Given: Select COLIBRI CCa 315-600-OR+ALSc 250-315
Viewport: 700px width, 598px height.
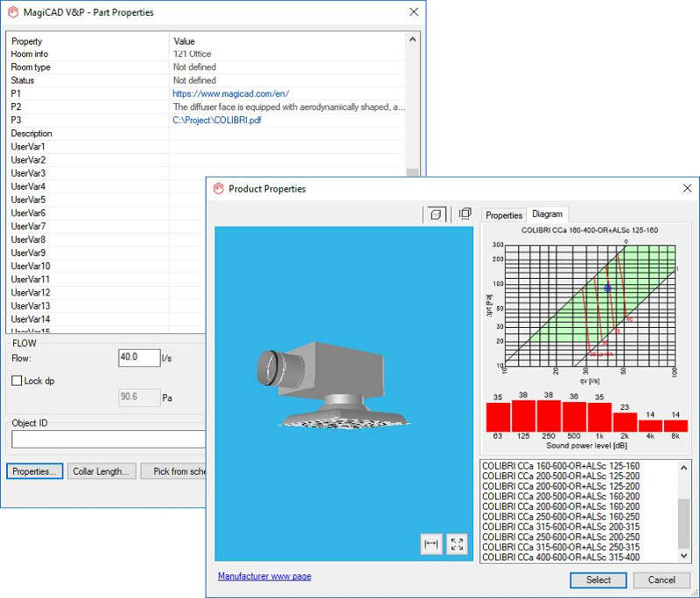Looking at the screenshot, I should tap(561, 547).
